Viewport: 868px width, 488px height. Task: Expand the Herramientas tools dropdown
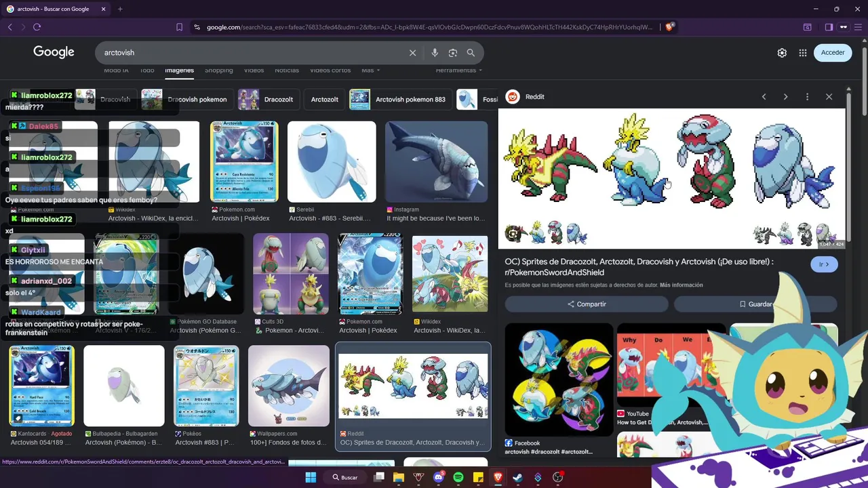point(459,70)
